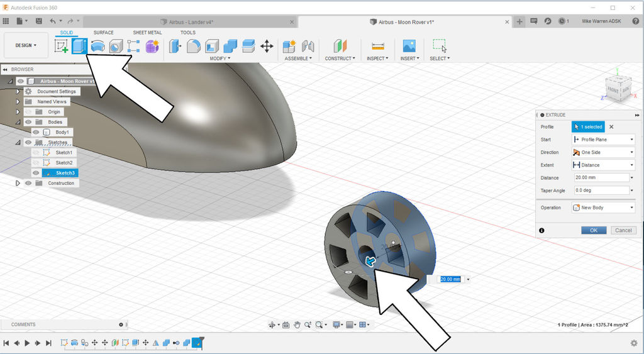Open the data panel grid icon
Image resolution: width=644 pixels, height=354 pixels.
pyautogui.click(x=6, y=21)
